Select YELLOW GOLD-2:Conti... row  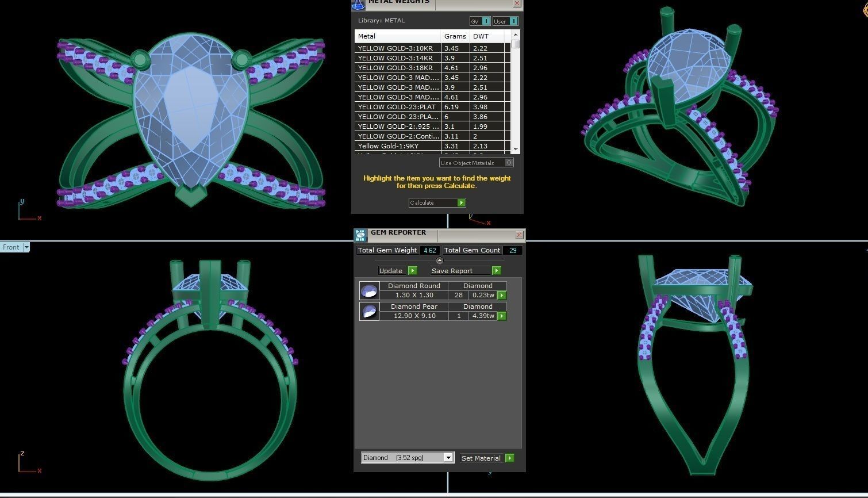pos(432,136)
